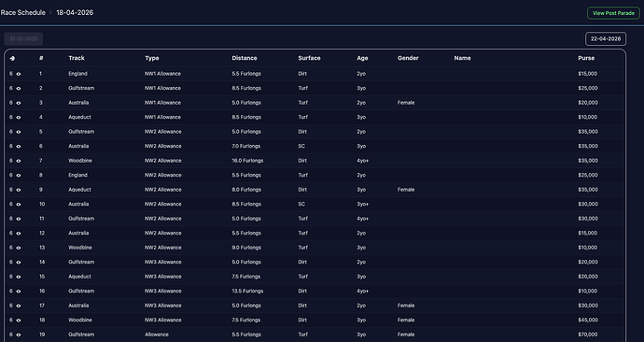
Task: Click the Surface column header
Action: [x=309, y=58]
